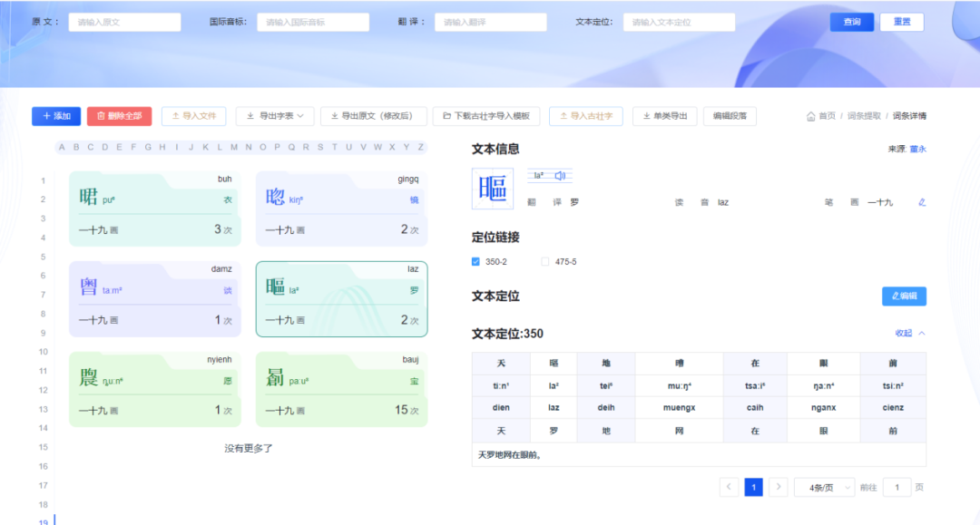Click the upload icon on 导入文件
Image resolution: width=980 pixels, height=525 pixels.
pyautogui.click(x=175, y=116)
